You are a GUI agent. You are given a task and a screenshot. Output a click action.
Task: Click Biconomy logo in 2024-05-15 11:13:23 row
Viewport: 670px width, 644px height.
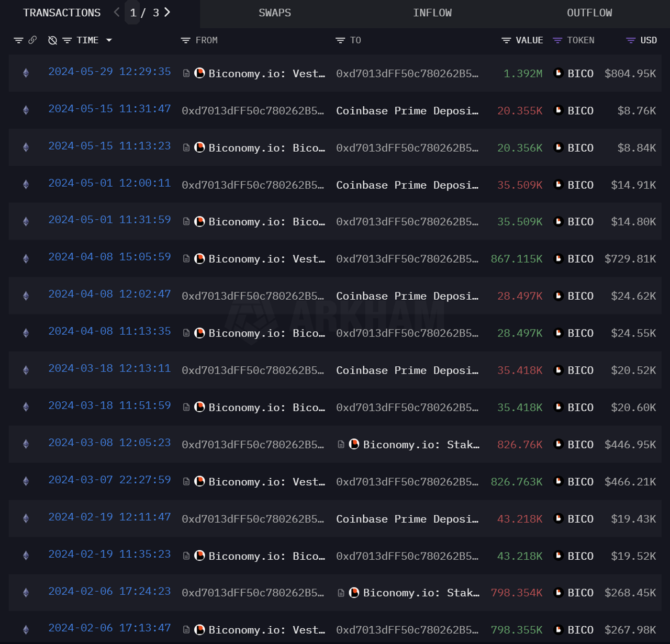pos(199,148)
